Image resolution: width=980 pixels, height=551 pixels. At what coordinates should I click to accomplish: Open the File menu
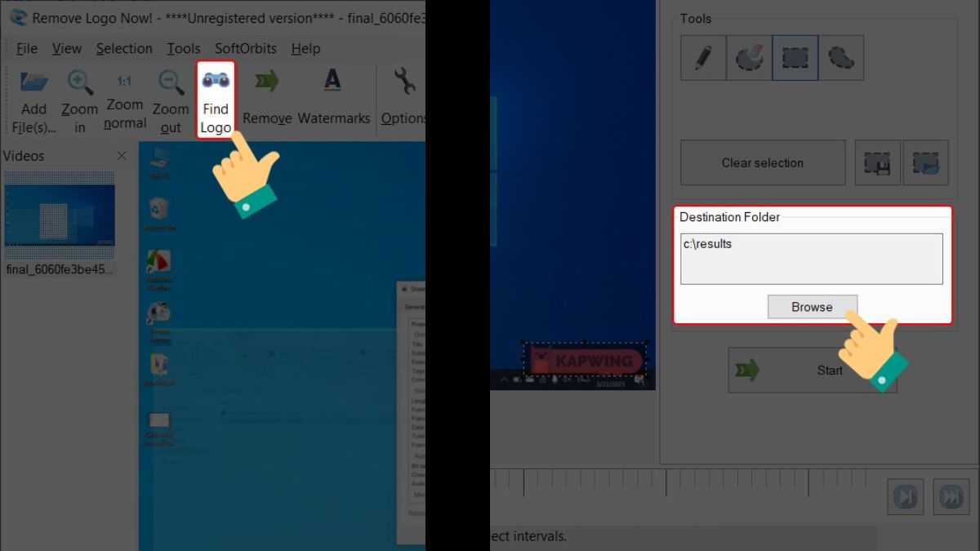(26, 48)
